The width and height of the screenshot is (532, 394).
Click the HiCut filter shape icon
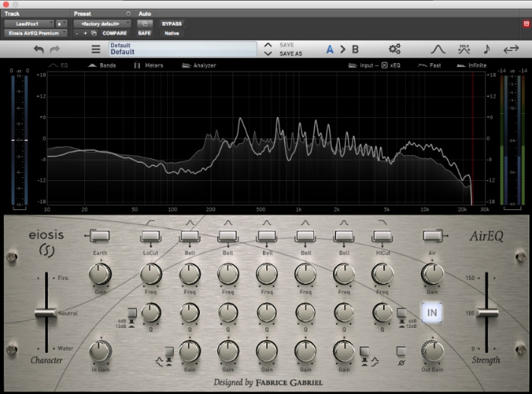pyautogui.click(x=382, y=222)
